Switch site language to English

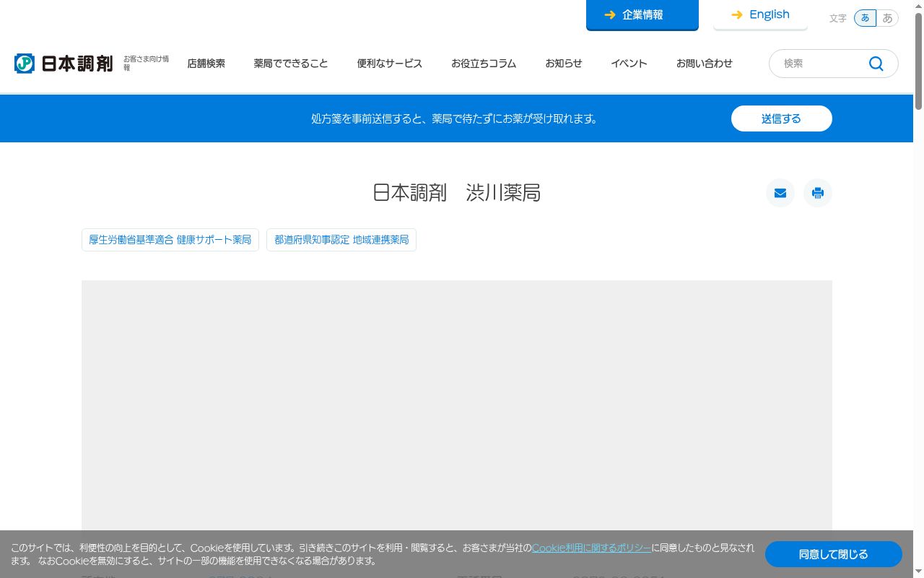point(760,15)
